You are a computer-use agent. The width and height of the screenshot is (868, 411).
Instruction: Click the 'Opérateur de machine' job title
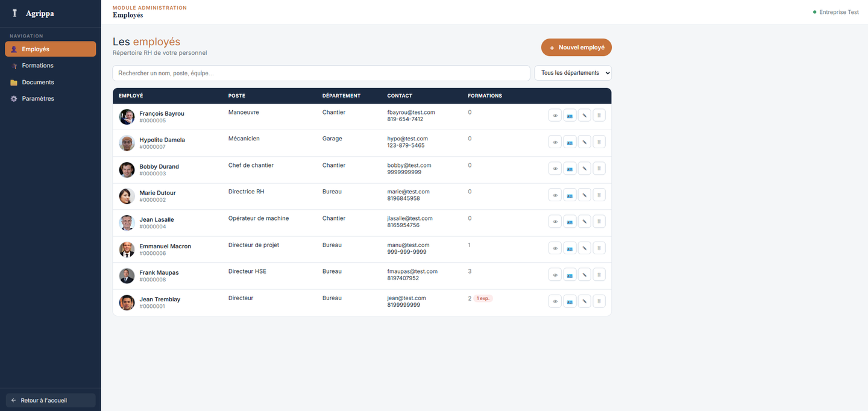point(259,218)
